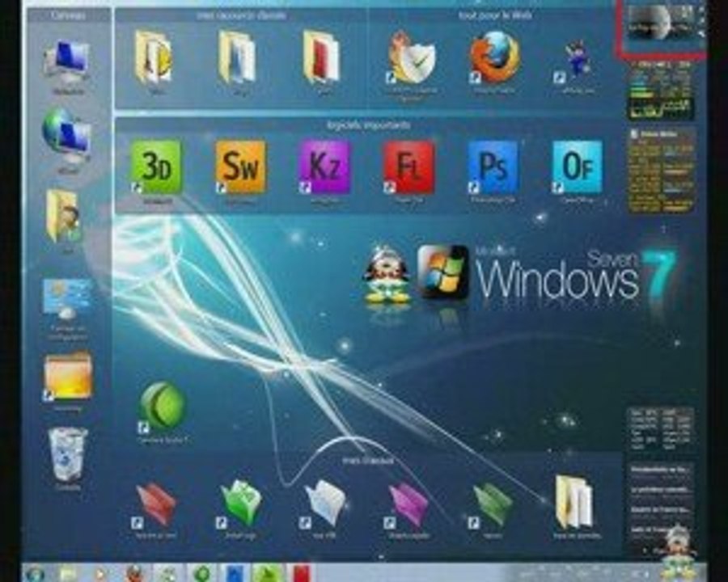Launch the antivirus shield shortcut
Image resolution: width=728 pixels, height=582 pixels.
[410, 58]
